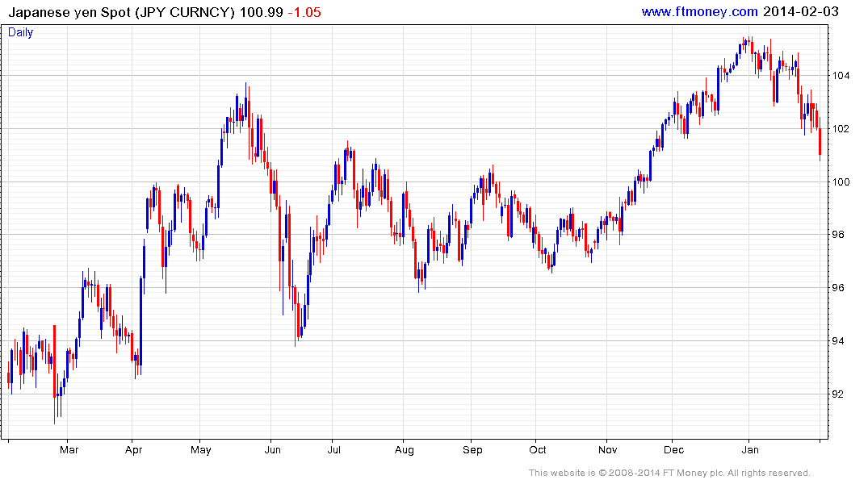Click the 96 price axis label
The width and height of the screenshot is (868, 484).
point(838,288)
